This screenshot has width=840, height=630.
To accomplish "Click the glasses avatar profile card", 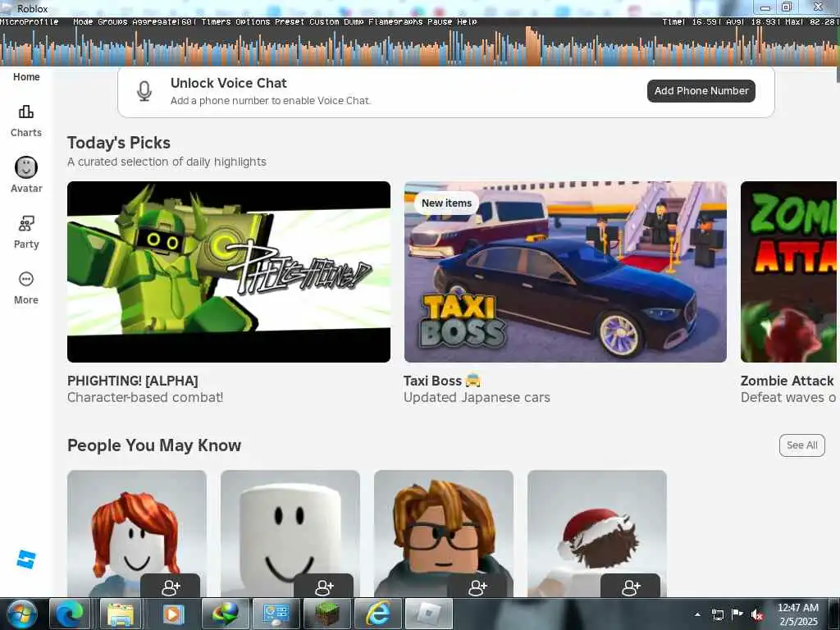I will tap(444, 533).
